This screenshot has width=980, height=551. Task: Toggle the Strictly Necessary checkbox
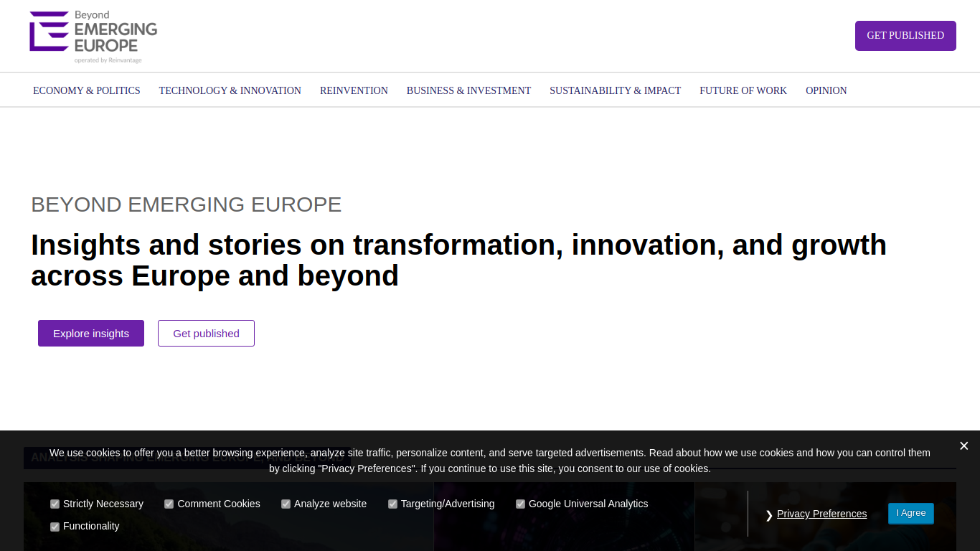pos(55,504)
